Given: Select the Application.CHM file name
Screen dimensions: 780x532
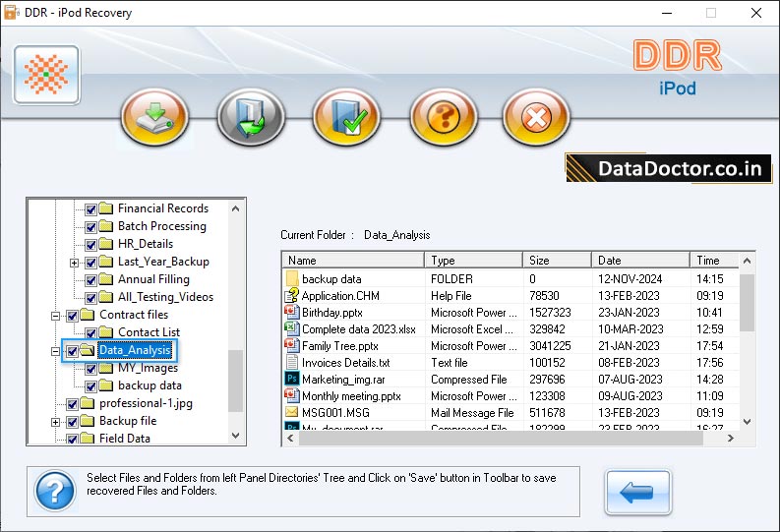Looking at the screenshot, I should 340,296.
